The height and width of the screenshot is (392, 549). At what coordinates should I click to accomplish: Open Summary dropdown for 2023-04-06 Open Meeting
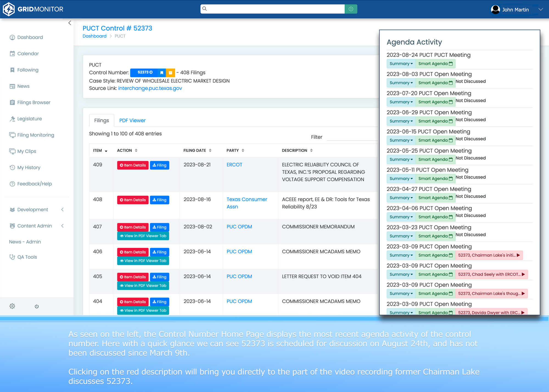tap(401, 217)
